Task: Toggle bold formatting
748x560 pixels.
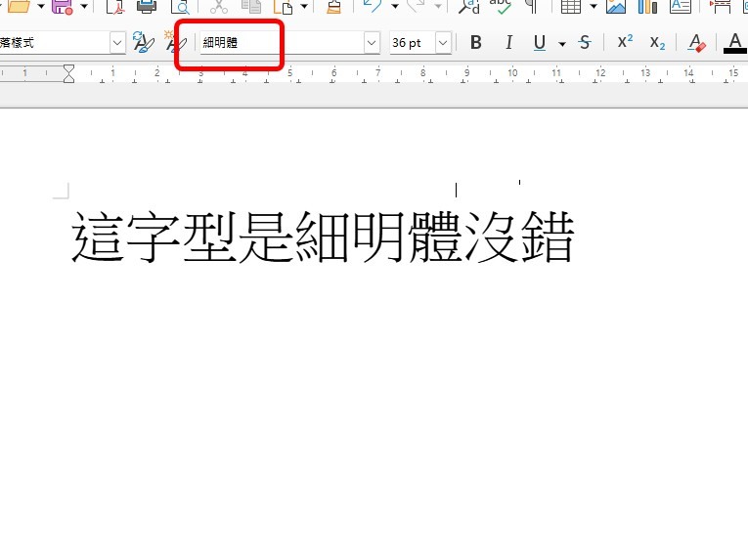Action: [x=475, y=42]
